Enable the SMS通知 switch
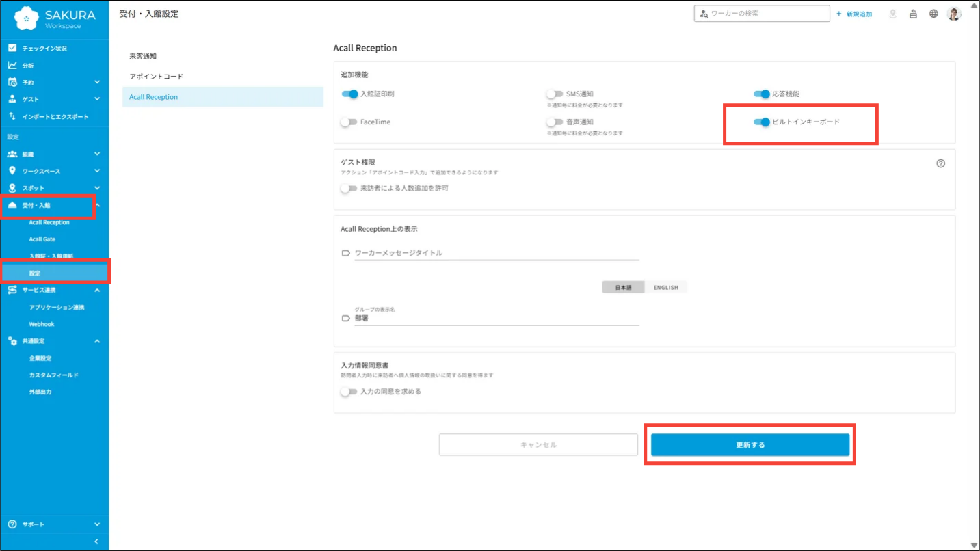This screenshot has height=551, width=980. click(x=555, y=94)
